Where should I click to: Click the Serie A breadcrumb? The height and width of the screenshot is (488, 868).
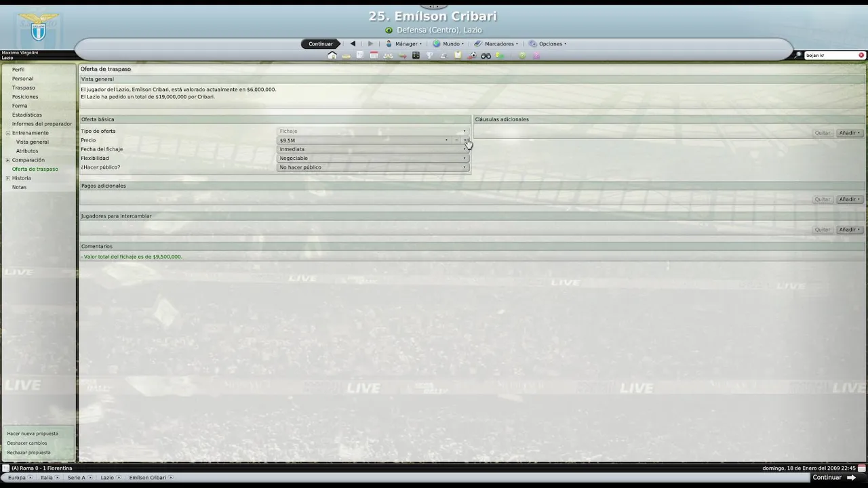77,478
